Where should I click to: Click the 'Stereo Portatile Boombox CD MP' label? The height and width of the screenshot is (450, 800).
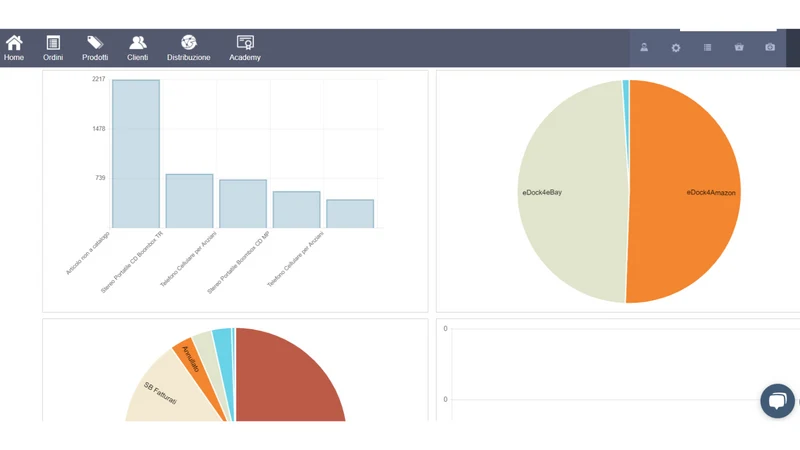tap(238, 262)
